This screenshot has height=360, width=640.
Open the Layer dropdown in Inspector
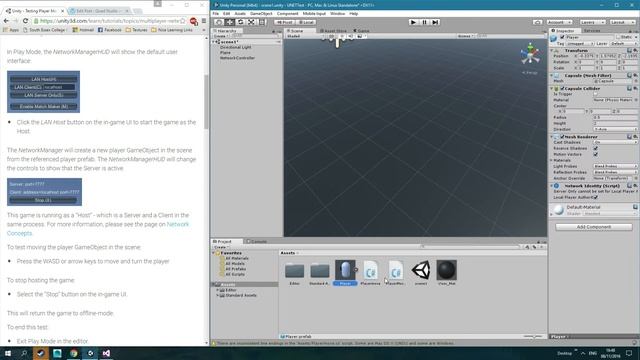tap(624, 43)
